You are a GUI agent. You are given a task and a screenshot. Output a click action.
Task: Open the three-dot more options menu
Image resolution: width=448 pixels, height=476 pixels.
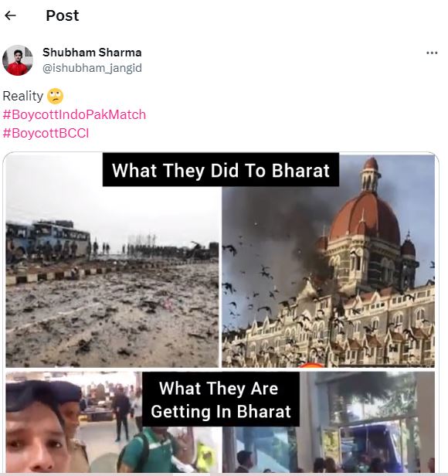click(432, 53)
